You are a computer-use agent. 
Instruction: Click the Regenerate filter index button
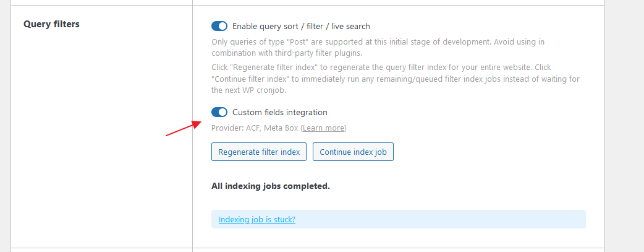coord(259,152)
